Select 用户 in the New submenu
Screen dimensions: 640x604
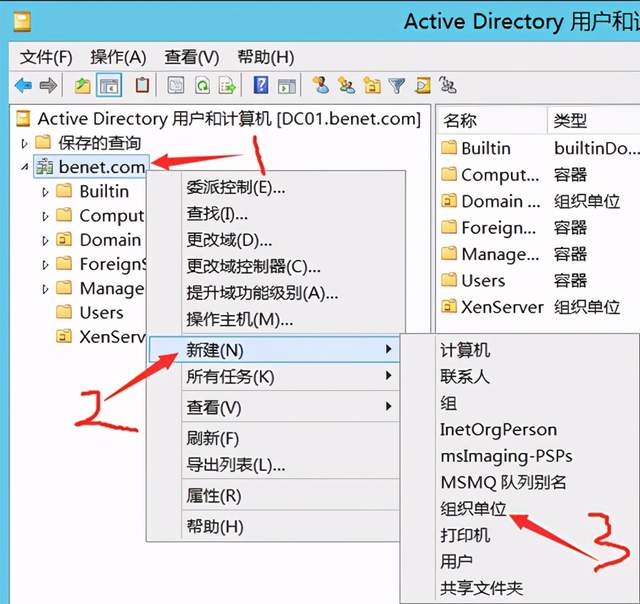tap(456, 562)
